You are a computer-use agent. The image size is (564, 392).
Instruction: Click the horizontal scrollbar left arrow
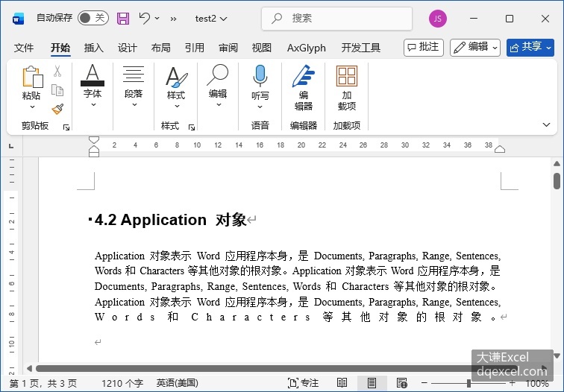tap(30, 368)
